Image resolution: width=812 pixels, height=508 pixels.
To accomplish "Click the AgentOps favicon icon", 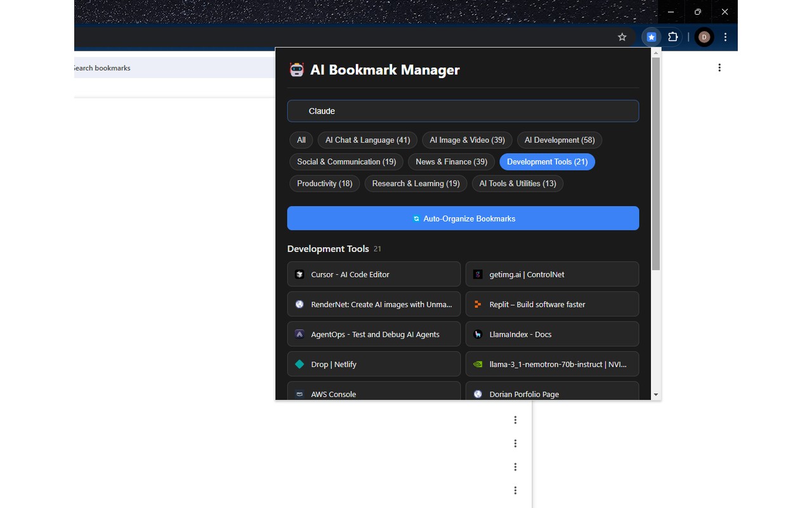I will (299, 334).
